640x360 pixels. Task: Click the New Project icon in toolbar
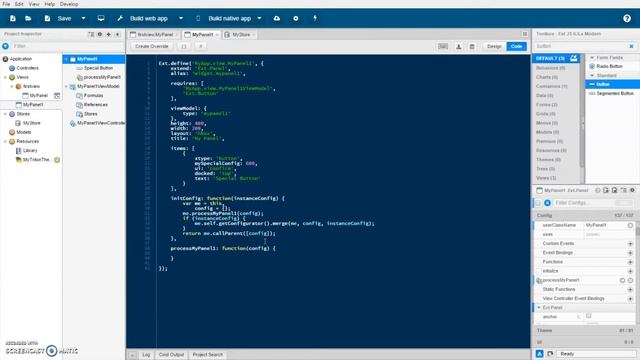pos(13,18)
